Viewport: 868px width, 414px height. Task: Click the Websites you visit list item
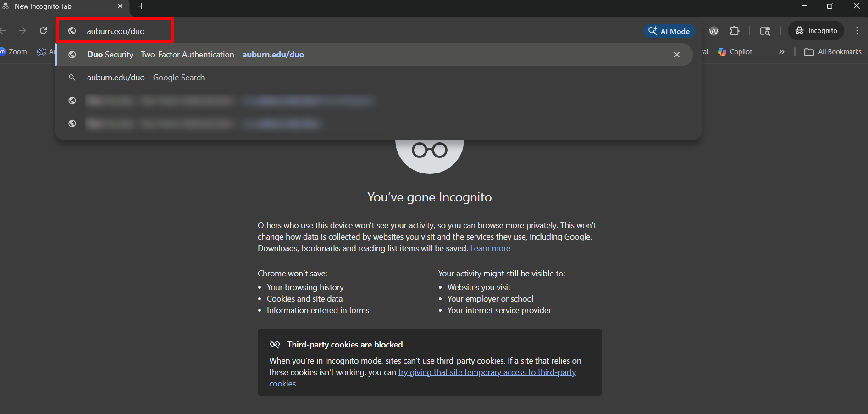479,287
